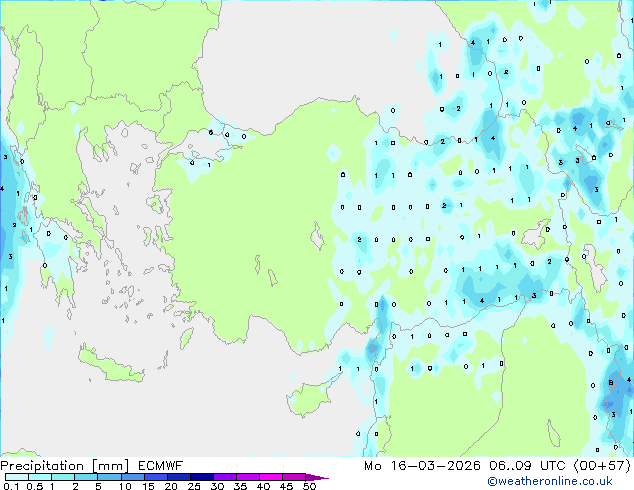Click the 'ECMWF' model label

[x=161, y=466]
